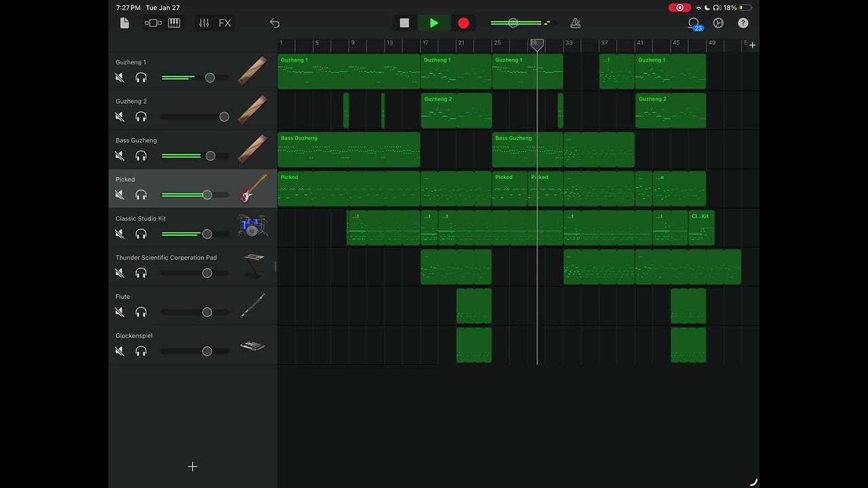Add a new track with plus button

click(193, 466)
